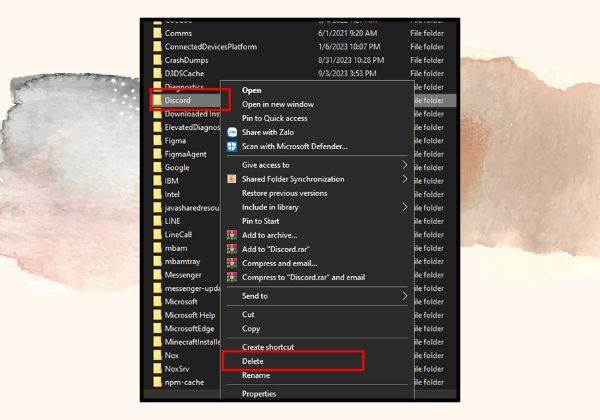
Task: Click WinRAR icon beside Compress and email
Action: pos(232,263)
